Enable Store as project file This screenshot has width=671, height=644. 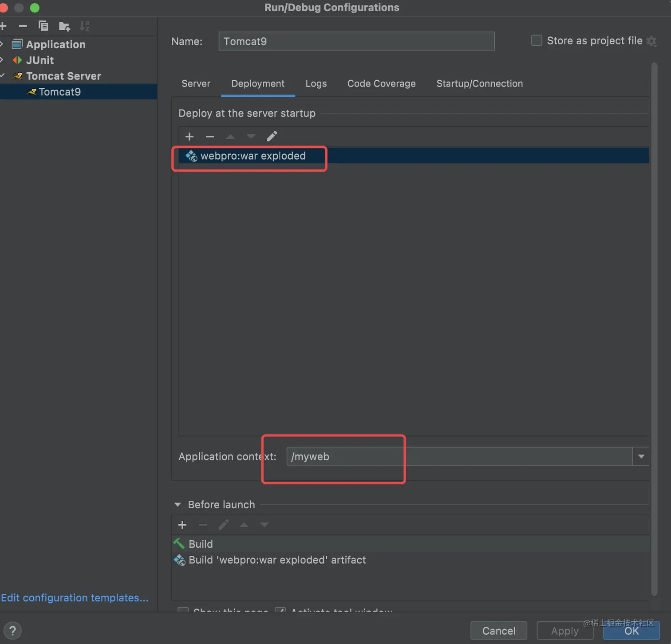pyautogui.click(x=537, y=40)
